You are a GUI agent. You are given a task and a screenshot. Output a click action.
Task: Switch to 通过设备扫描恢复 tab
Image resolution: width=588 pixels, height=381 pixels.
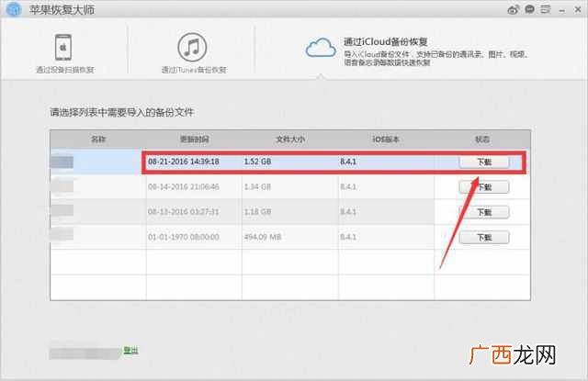click(x=65, y=70)
